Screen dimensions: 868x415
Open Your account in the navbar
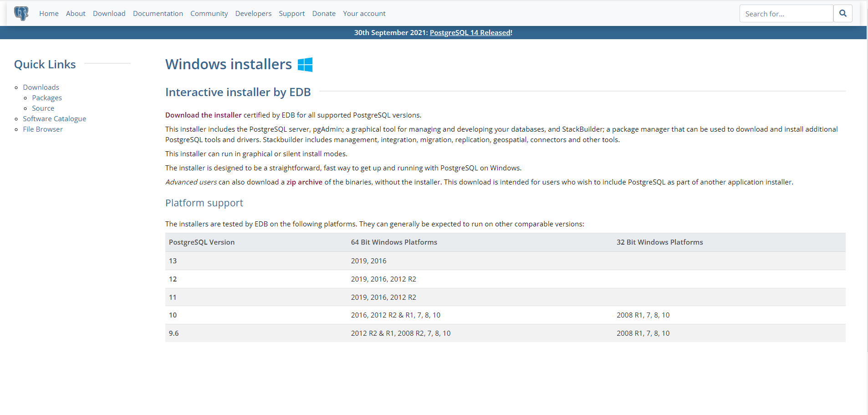click(x=364, y=14)
